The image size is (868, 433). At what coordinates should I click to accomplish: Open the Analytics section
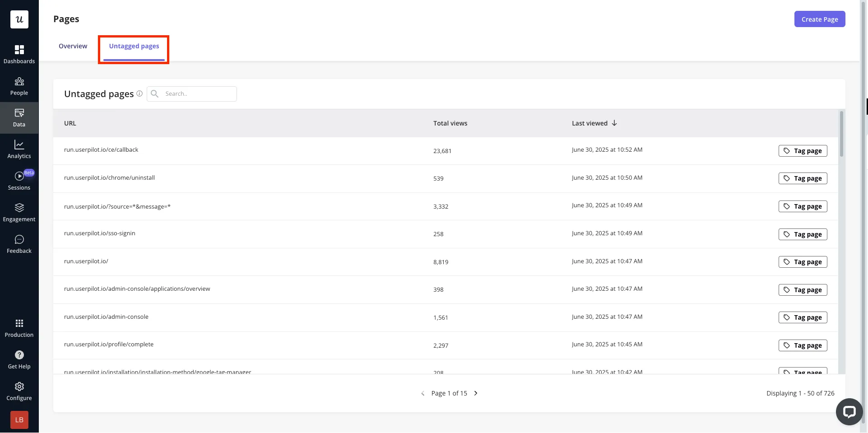pyautogui.click(x=19, y=149)
